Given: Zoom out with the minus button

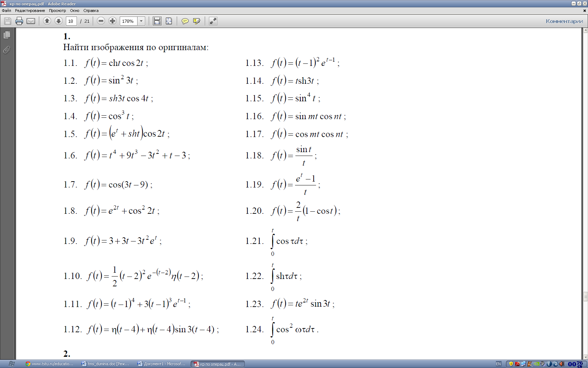Looking at the screenshot, I should 101,21.
